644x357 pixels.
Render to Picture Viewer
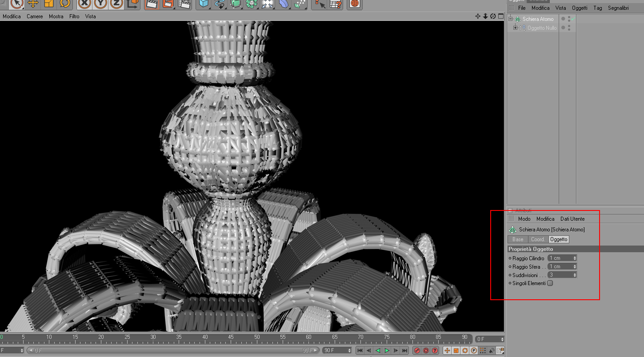tap(168, 4)
